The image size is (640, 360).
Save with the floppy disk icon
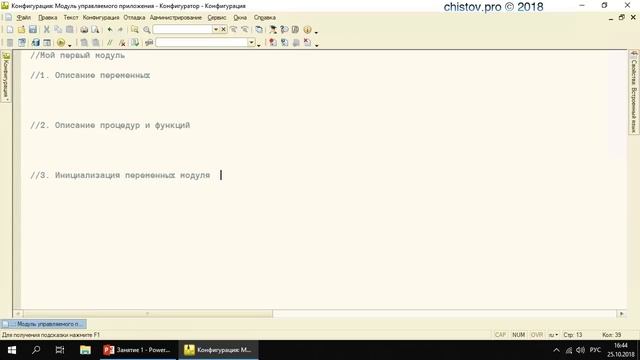coord(33,29)
